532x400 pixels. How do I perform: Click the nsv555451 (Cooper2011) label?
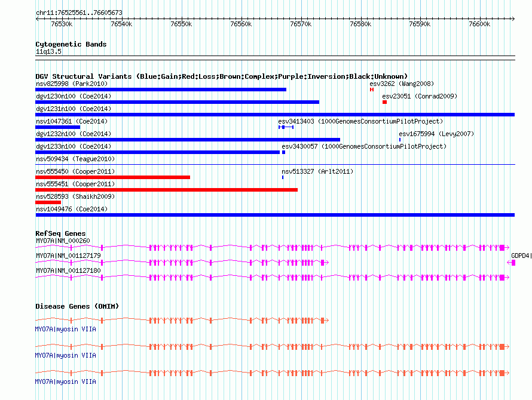point(75,184)
